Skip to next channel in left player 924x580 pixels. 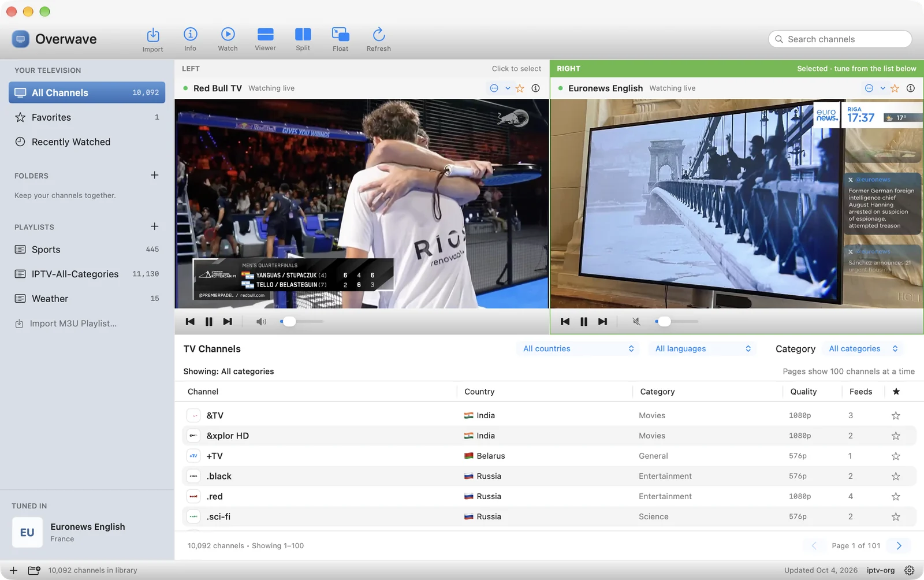(x=228, y=322)
